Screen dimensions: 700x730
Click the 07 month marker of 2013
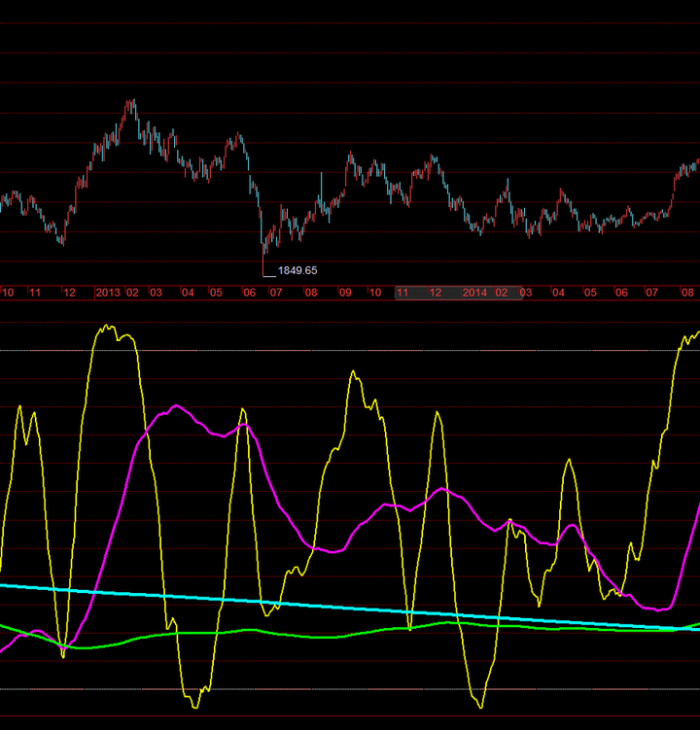click(276, 293)
